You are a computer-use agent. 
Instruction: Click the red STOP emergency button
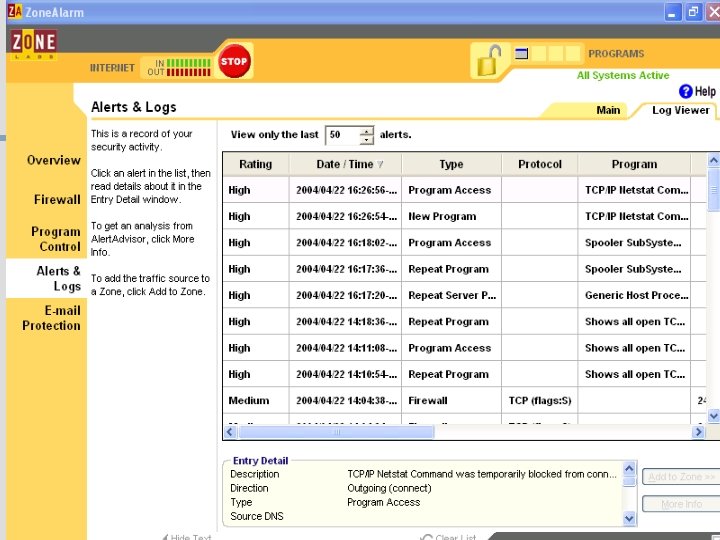coord(234,61)
